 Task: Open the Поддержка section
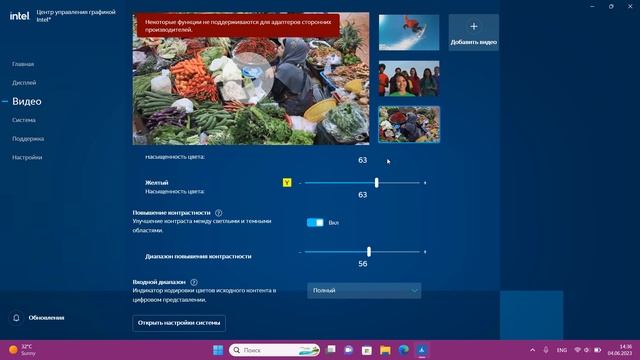(28, 139)
